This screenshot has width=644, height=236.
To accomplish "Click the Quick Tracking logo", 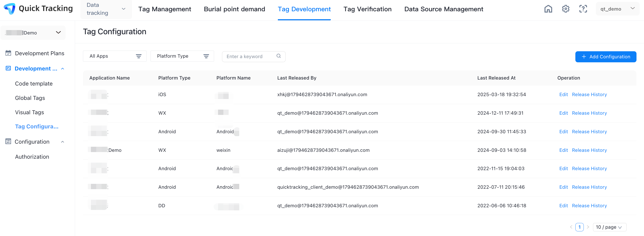I will point(10,9).
